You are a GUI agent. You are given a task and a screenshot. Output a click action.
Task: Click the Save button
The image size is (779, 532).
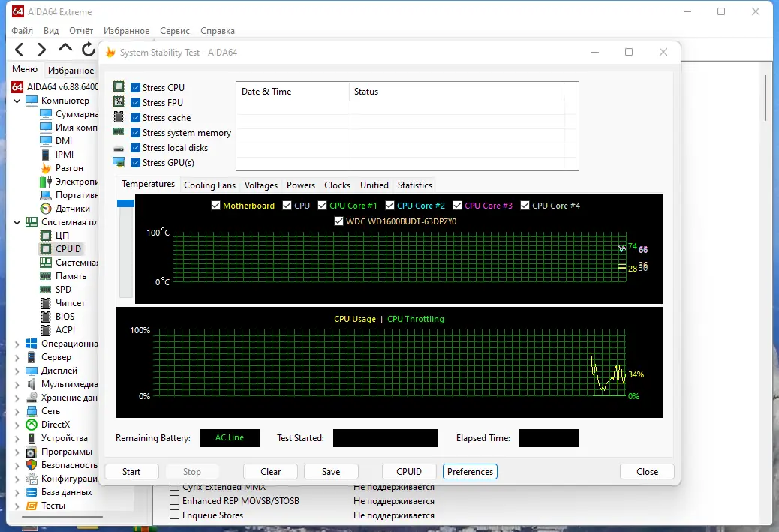[331, 472]
